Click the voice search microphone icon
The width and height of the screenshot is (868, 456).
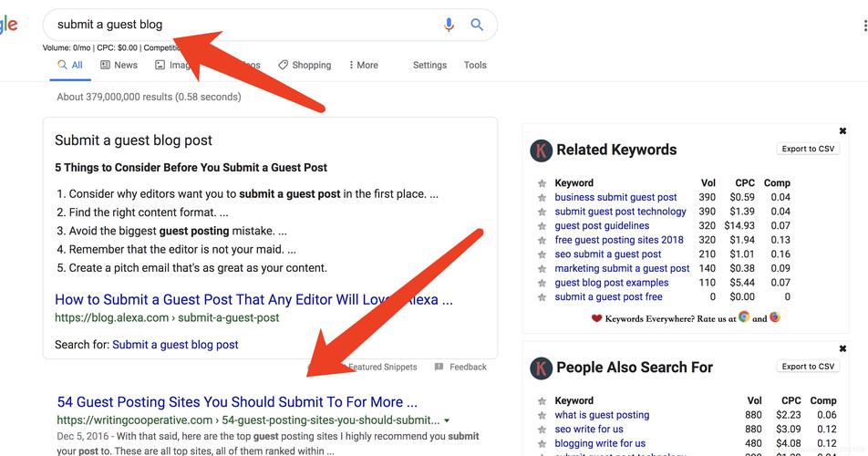point(449,26)
